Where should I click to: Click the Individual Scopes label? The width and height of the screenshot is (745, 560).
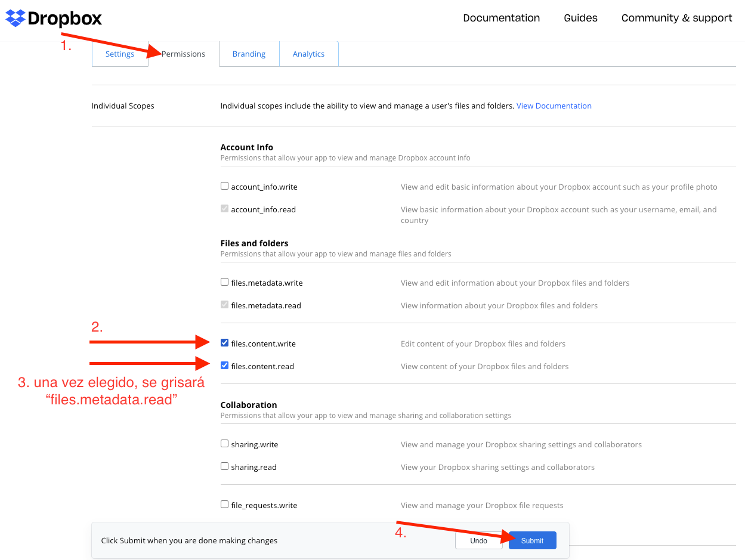[123, 106]
